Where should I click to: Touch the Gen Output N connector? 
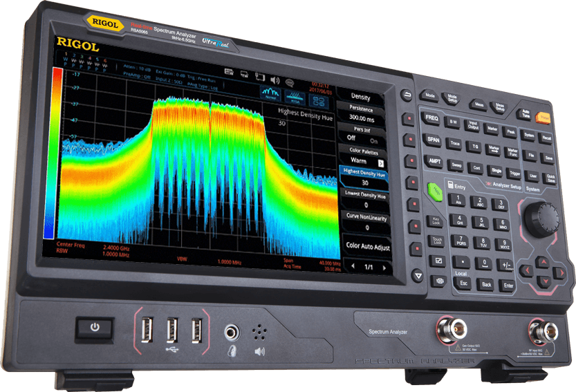tap(452, 329)
